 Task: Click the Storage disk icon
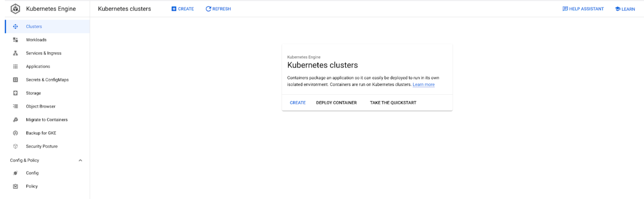point(15,93)
